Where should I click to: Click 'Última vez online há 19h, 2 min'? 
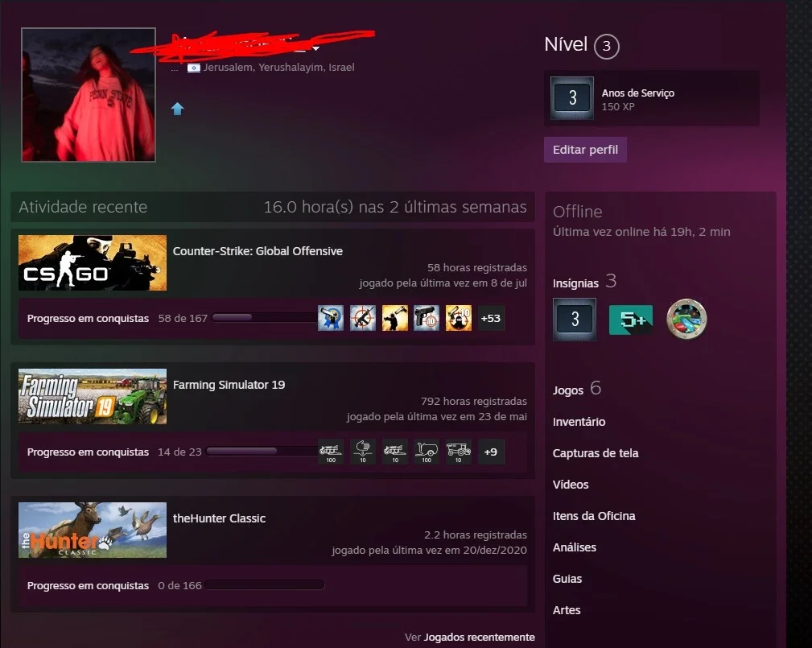[641, 232]
